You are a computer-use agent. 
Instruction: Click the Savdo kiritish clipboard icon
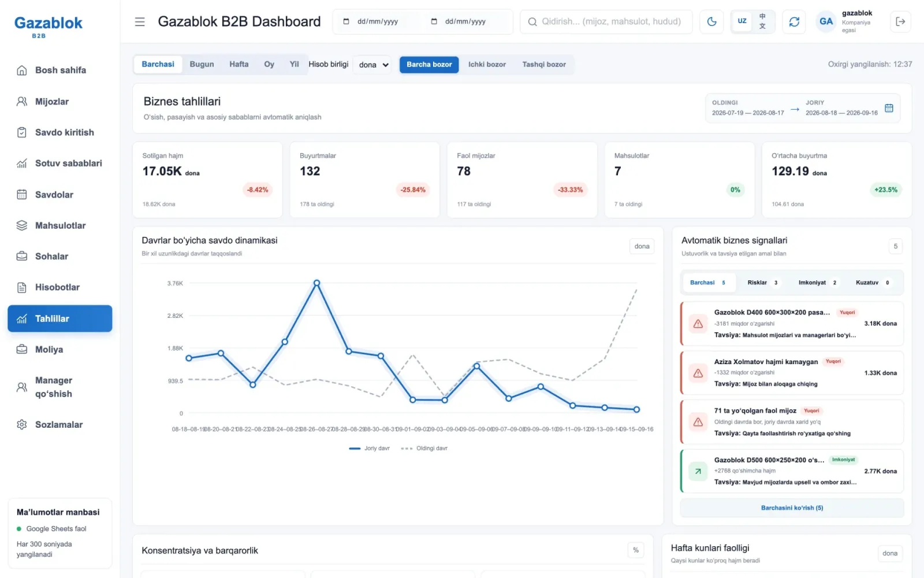coord(22,132)
